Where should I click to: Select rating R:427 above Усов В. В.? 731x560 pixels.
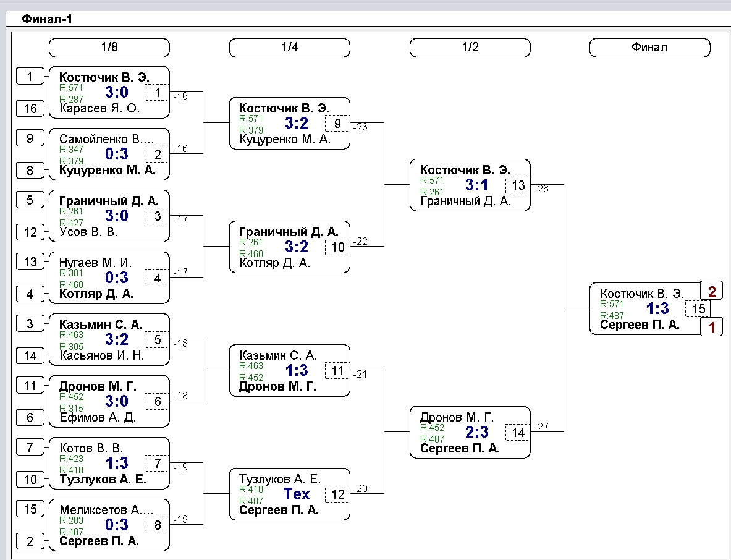pyautogui.click(x=71, y=223)
